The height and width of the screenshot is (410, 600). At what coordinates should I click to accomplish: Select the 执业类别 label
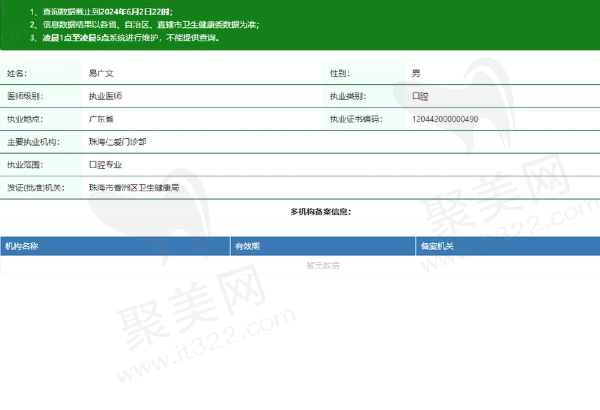[x=347, y=97]
